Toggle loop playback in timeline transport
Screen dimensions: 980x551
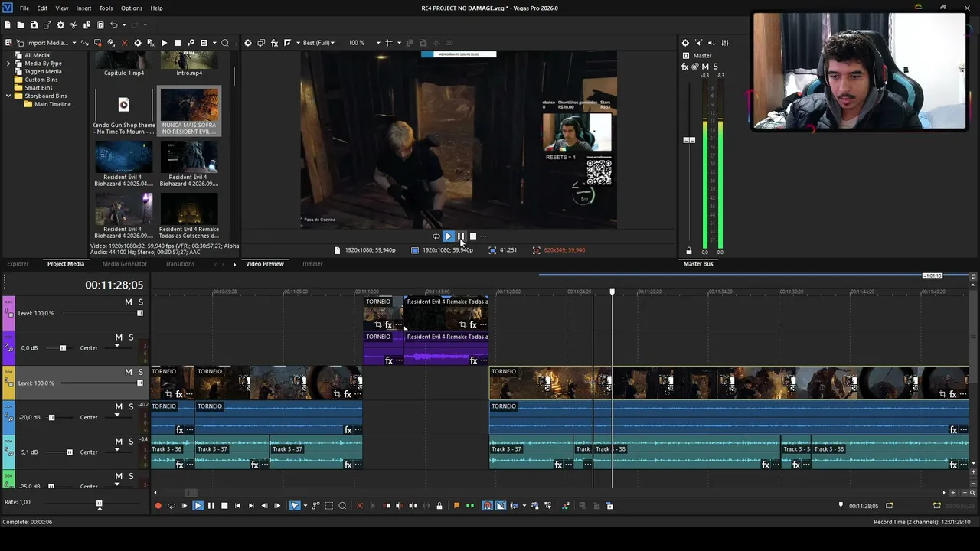coord(171,506)
